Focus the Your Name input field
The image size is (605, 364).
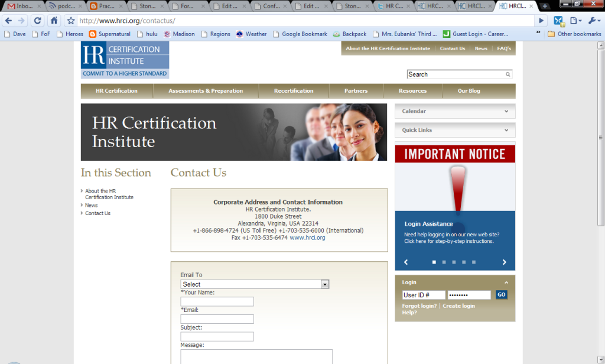tap(217, 302)
